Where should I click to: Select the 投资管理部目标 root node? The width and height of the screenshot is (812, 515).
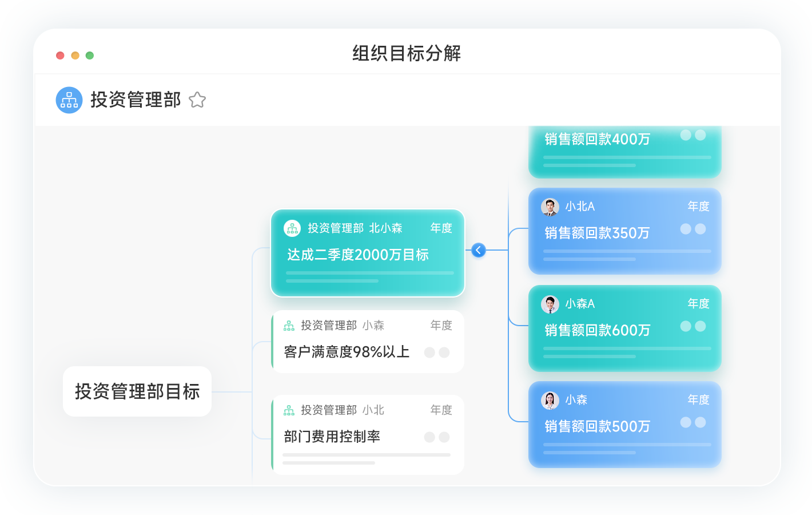137,391
